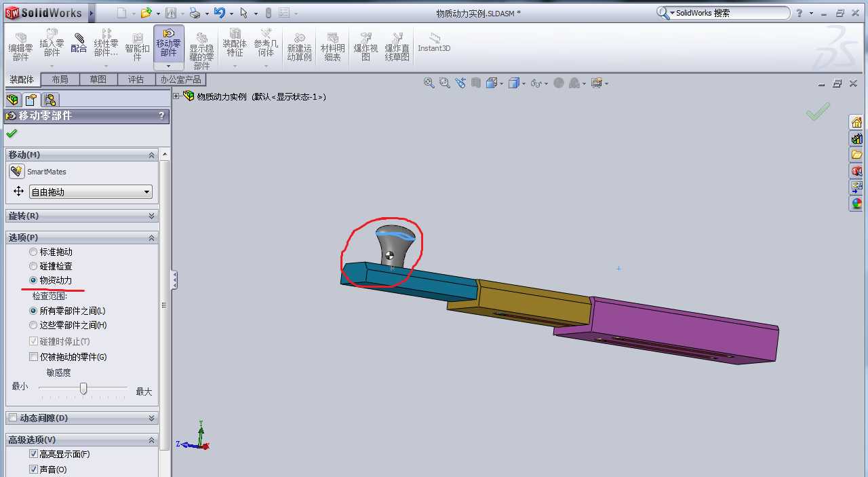Click the 移动零部件 toolbar button
Viewport: 868px width, 477px height.
coord(169,42)
